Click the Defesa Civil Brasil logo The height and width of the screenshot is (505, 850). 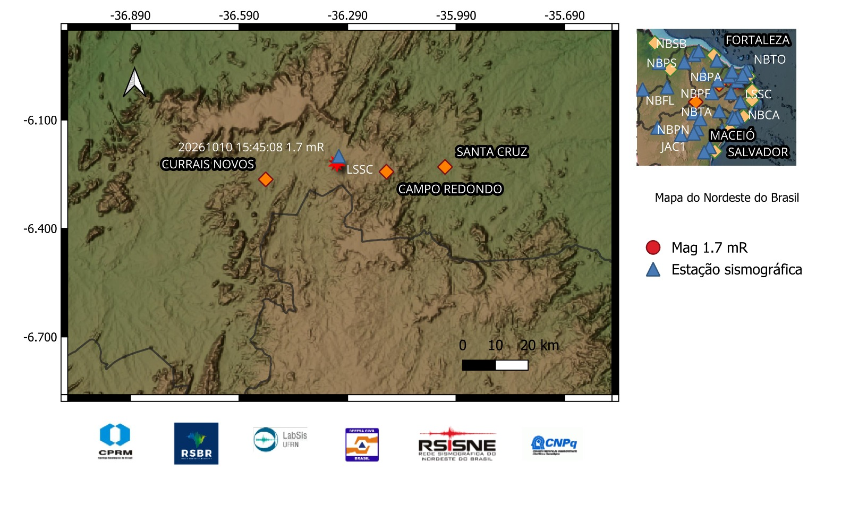362,444
